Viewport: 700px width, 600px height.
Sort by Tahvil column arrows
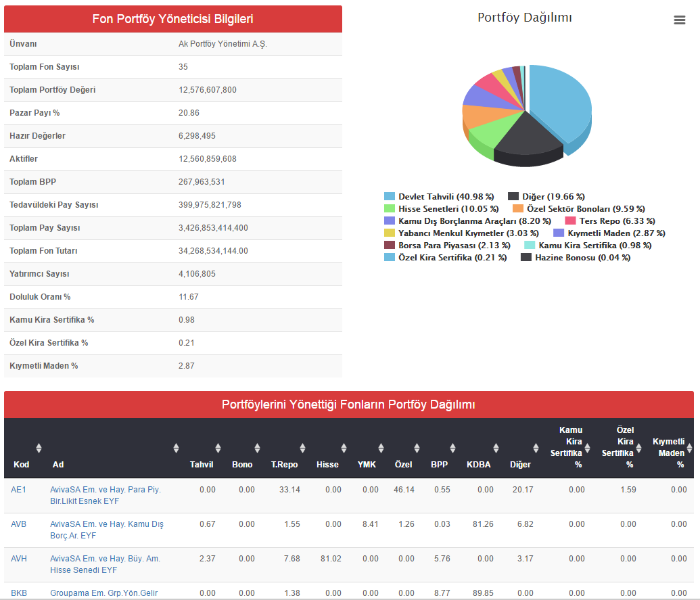pyautogui.click(x=218, y=448)
